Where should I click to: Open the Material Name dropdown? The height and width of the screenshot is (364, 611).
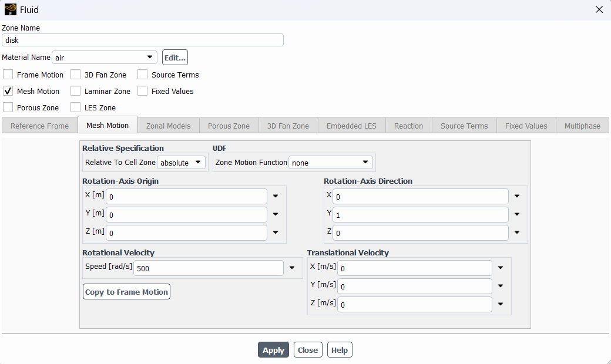[x=105, y=58]
